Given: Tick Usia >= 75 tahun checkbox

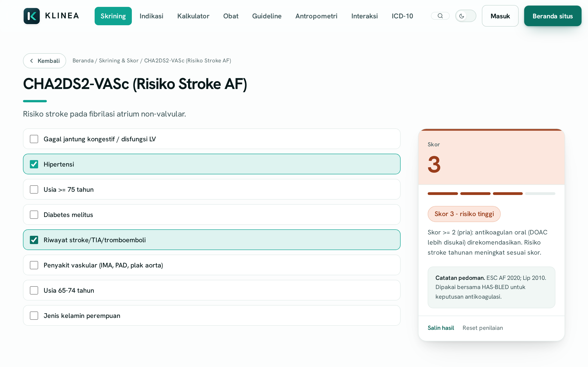Looking at the screenshot, I should pos(34,189).
